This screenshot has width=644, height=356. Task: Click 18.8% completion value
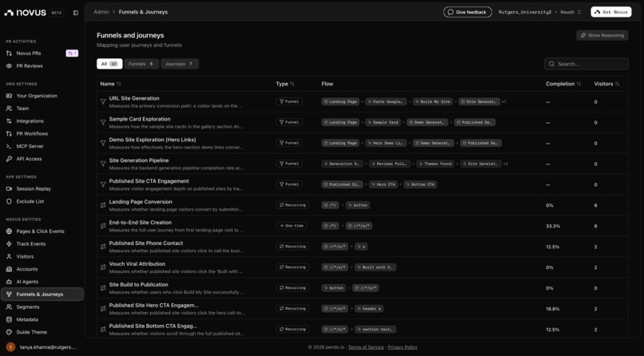(553, 309)
